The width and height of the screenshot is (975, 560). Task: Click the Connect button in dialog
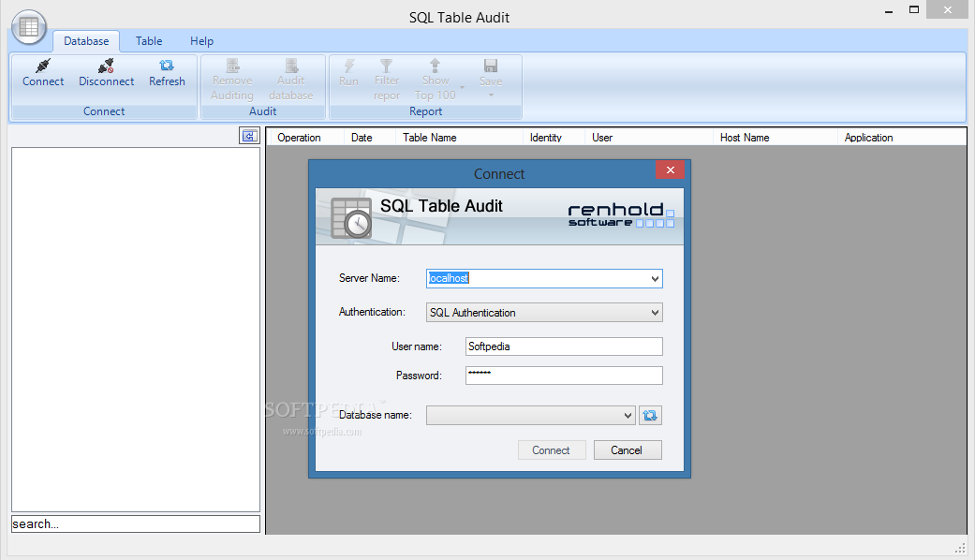(552, 450)
